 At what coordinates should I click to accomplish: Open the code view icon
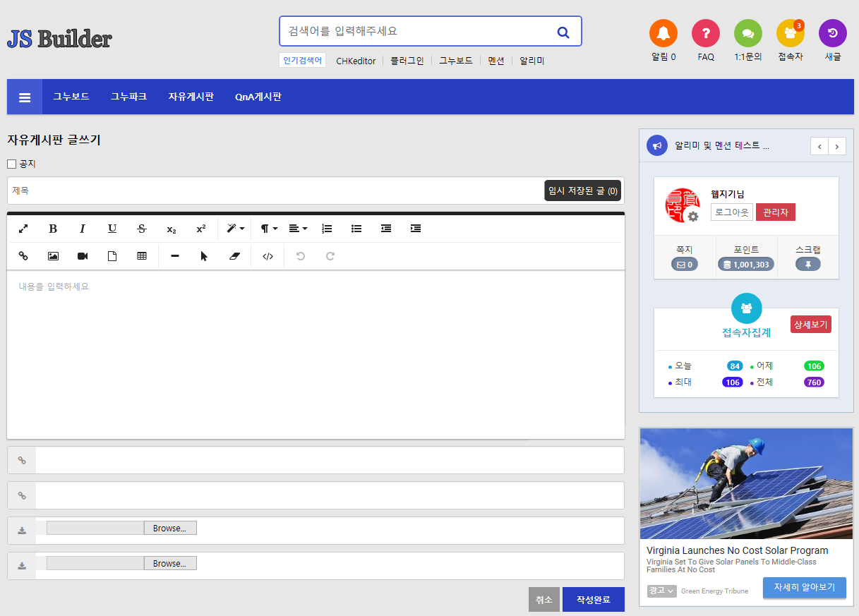coord(268,256)
